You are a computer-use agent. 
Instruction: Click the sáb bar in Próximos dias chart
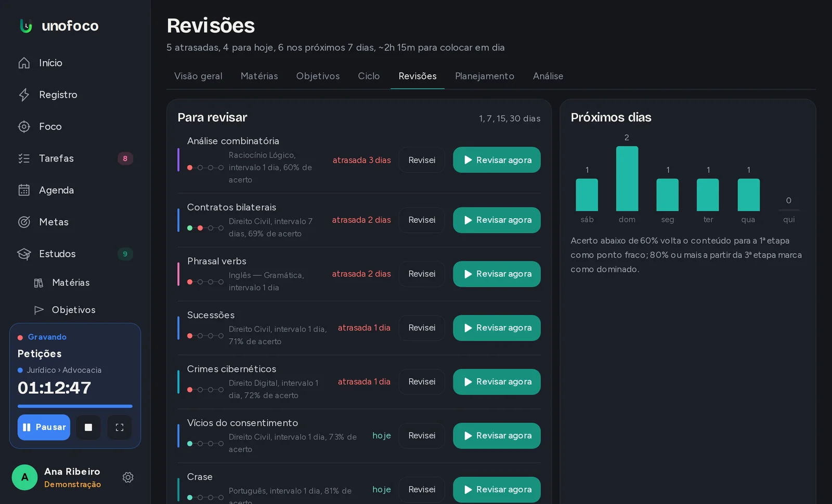587,195
